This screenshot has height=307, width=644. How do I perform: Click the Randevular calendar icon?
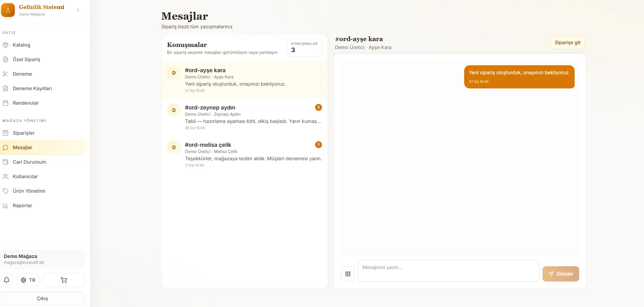coord(6,103)
